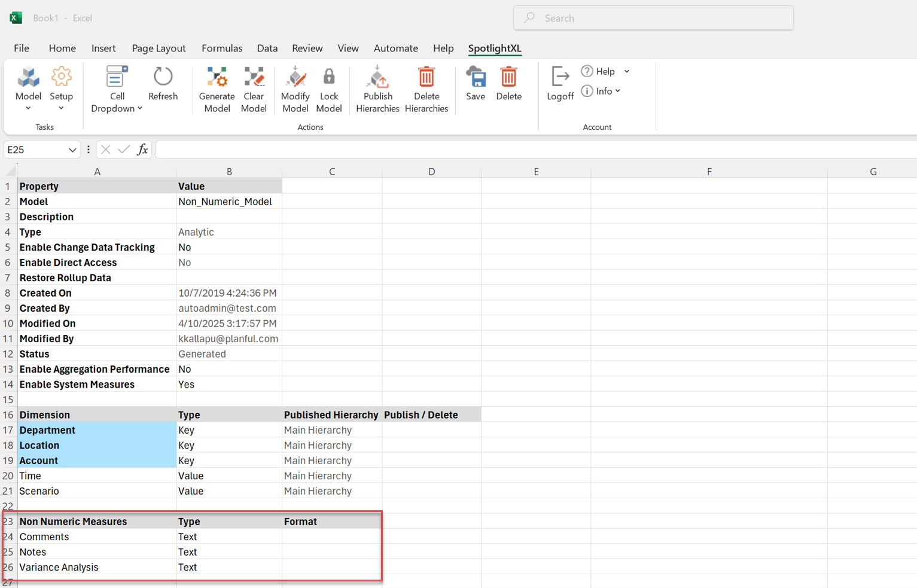Select the Variance Analysis cell
Image resolution: width=917 pixels, height=588 pixels.
pyautogui.click(x=97, y=567)
